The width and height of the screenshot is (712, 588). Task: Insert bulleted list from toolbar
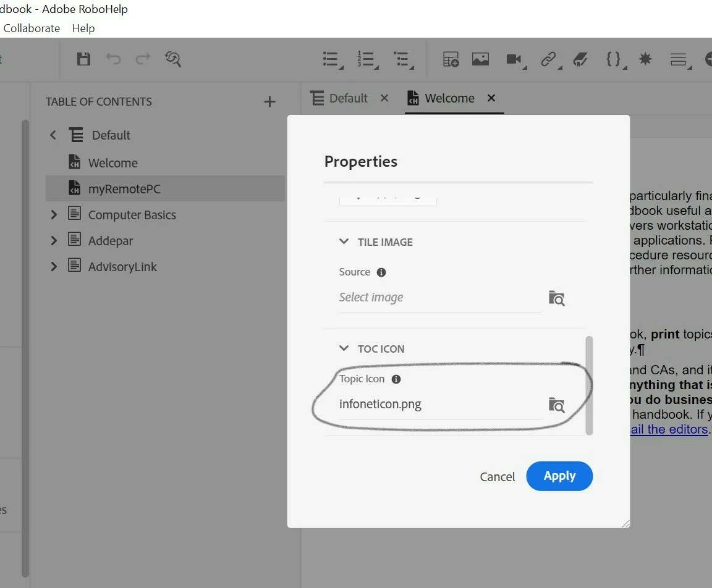coord(333,59)
